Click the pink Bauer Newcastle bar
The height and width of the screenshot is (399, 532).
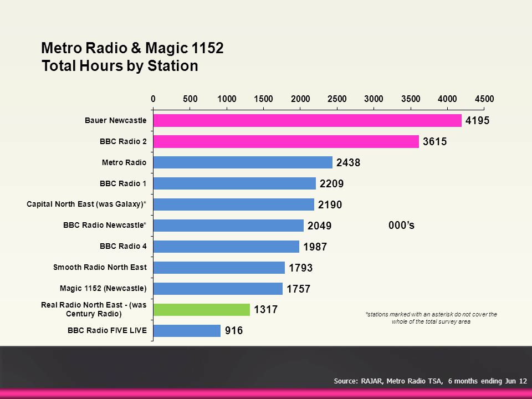pyautogui.click(x=308, y=120)
